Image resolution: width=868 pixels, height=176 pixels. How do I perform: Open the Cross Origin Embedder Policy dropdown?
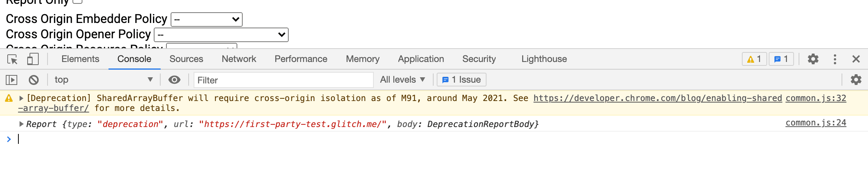(206, 19)
